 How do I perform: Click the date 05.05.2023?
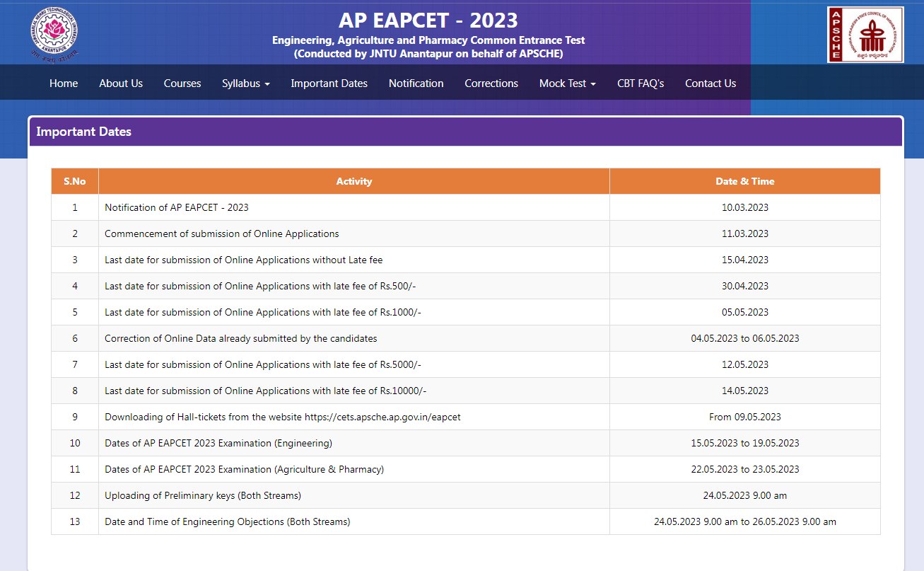coord(745,312)
